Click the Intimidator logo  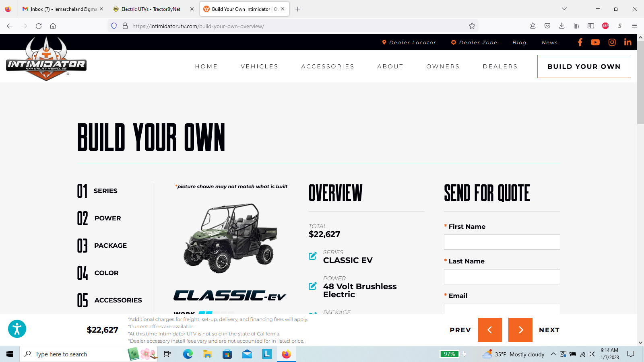46,59
